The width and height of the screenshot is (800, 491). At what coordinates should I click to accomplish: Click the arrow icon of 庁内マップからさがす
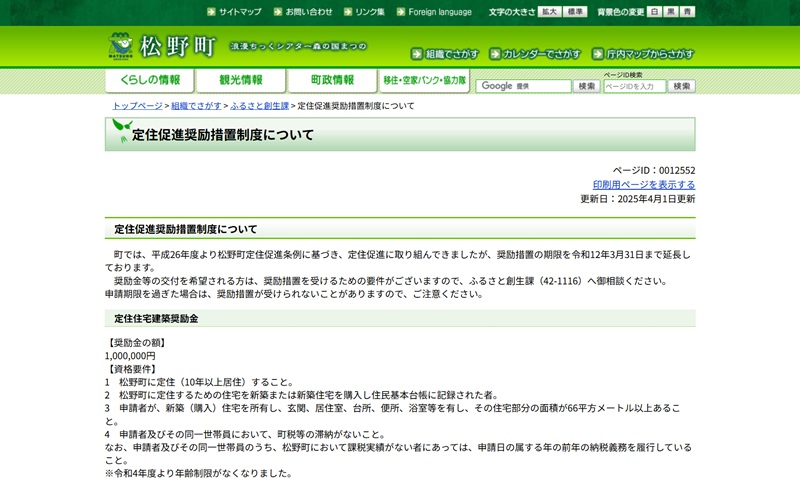point(598,54)
